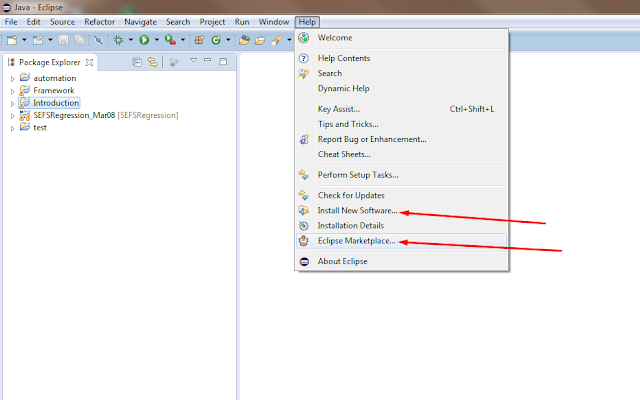Minimize the Package Explorer view
This screenshot has width=640, height=400.
tap(208, 60)
